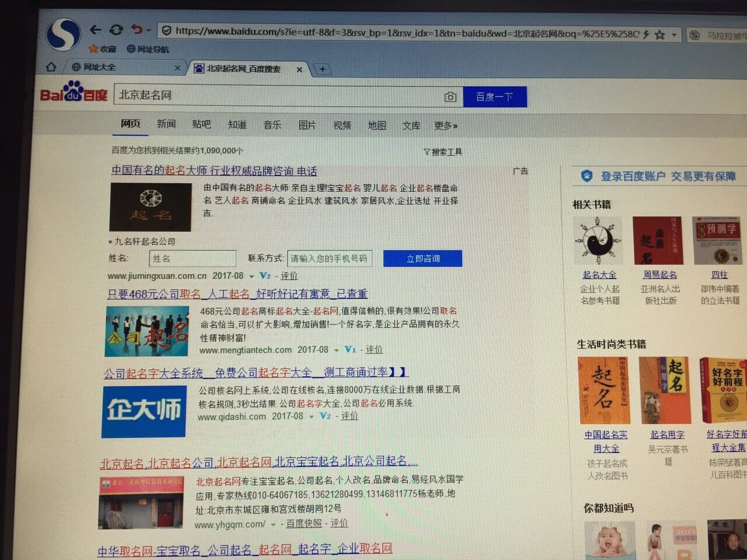Open 搜索工具 filter tools
The height and width of the screenshot is (560, 747).
[x=443, y=152]
